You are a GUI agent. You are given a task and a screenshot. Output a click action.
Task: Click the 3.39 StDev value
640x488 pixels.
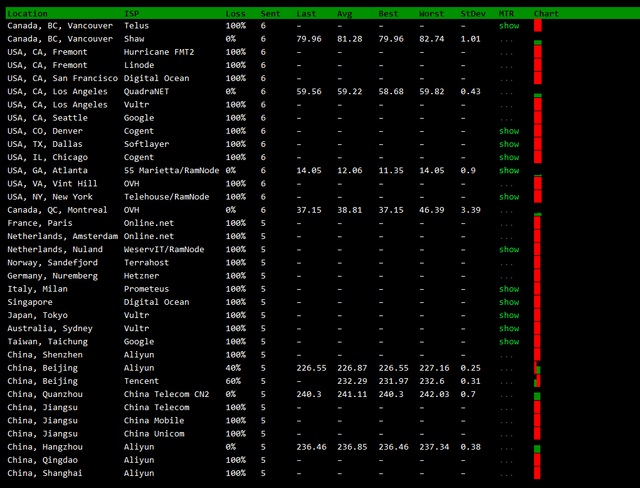[x=471, y=210]
